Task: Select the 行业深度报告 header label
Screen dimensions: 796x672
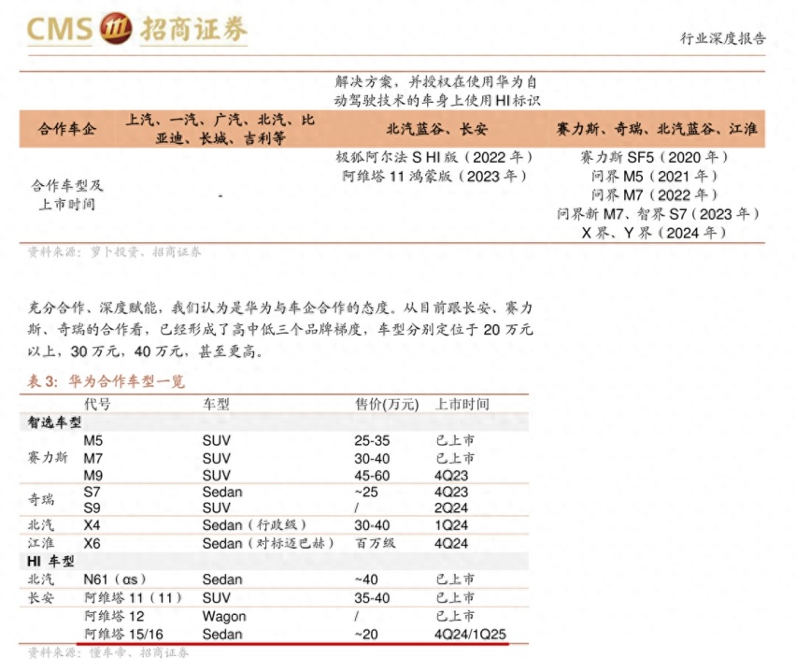Action: [x=723, y=38]
